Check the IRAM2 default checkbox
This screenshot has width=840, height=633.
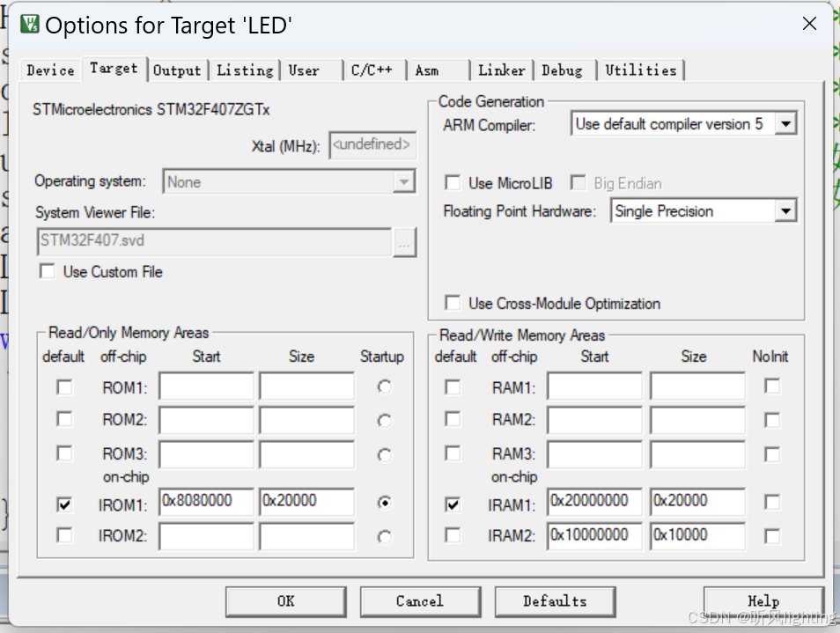(453, 535)
